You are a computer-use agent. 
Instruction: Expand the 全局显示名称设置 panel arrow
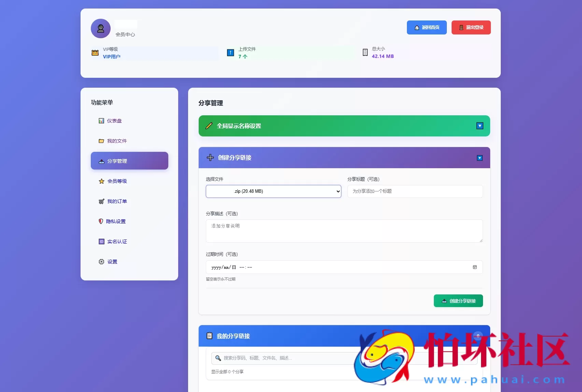pos(480,126)
